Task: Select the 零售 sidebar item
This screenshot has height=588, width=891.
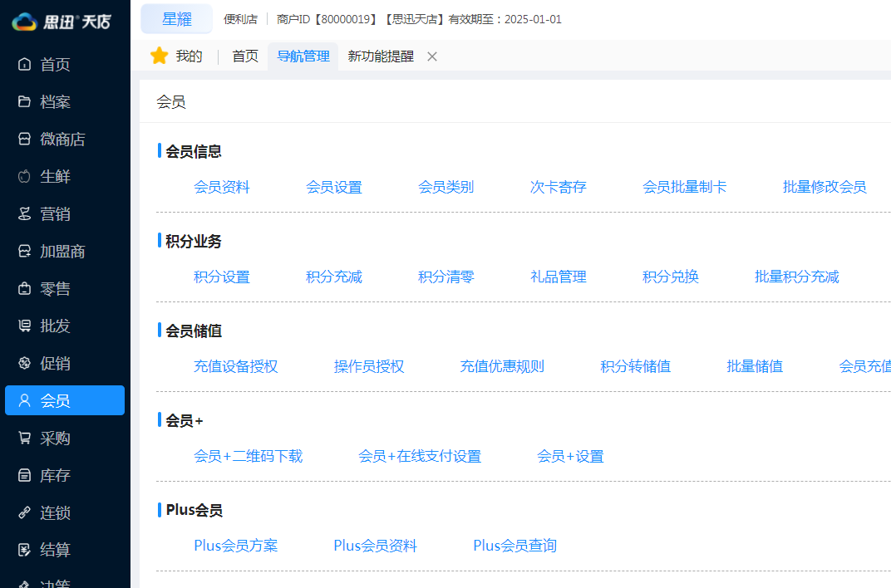Action: point(55,288)
